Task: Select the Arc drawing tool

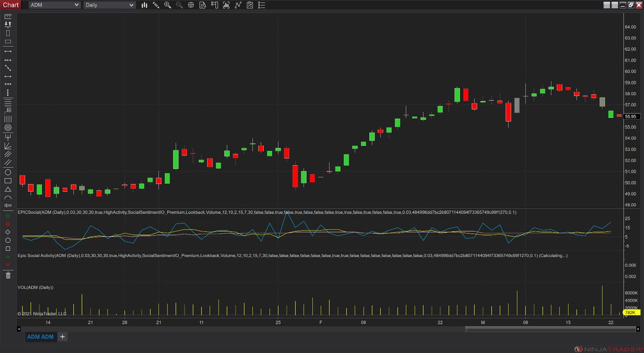Action: [8, 198]
